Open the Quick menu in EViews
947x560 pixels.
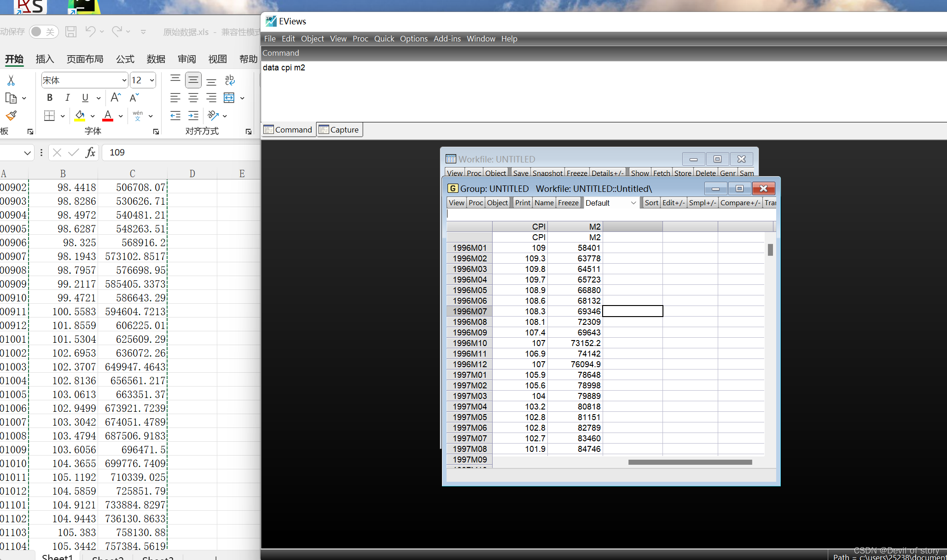pyautogui.click(x=384, y=39)
